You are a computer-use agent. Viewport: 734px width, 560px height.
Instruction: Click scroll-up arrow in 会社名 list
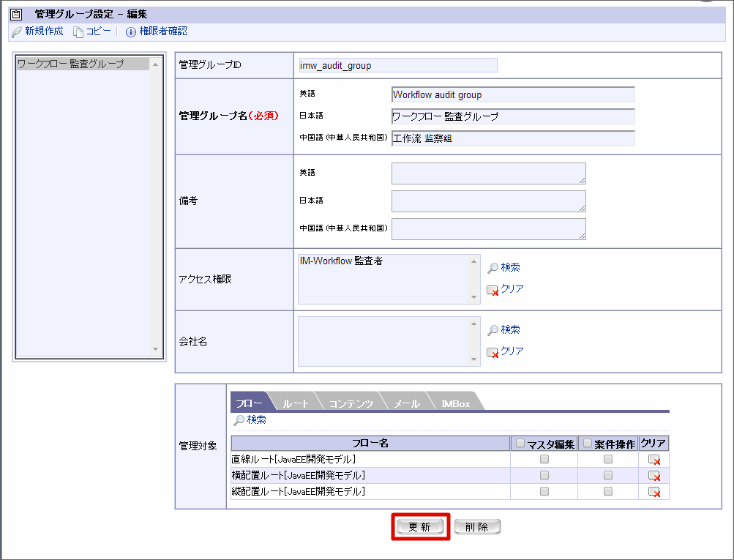click(473, 324)
